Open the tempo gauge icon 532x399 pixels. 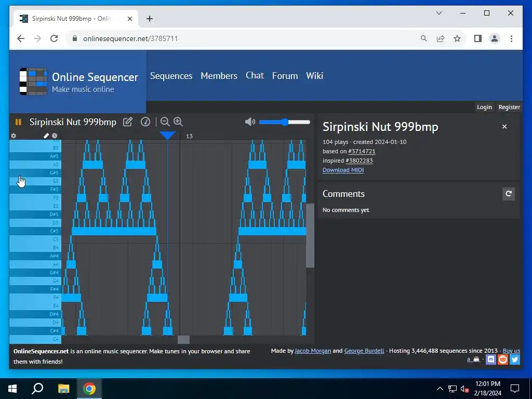[145, 122]
